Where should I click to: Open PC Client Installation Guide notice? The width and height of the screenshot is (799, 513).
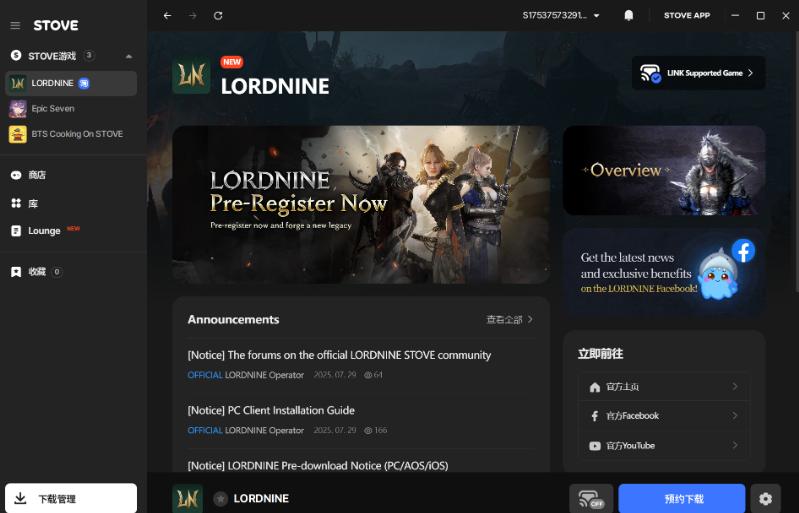coord(271,410)
